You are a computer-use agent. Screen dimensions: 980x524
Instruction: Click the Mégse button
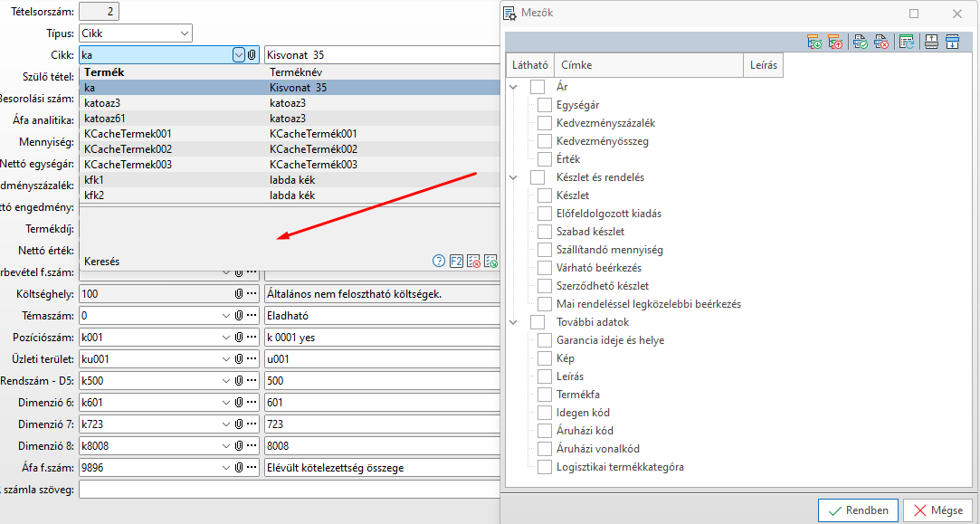(937, 510)
